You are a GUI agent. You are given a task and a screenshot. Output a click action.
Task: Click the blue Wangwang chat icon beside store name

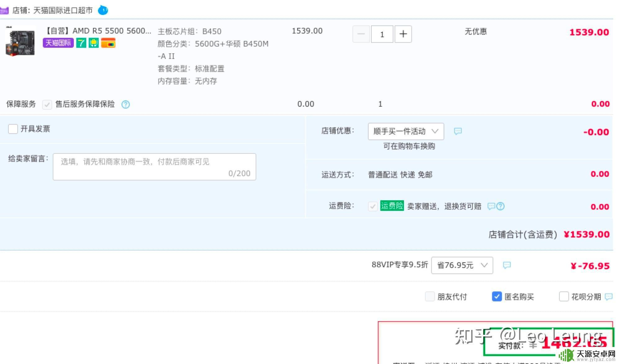103,10
